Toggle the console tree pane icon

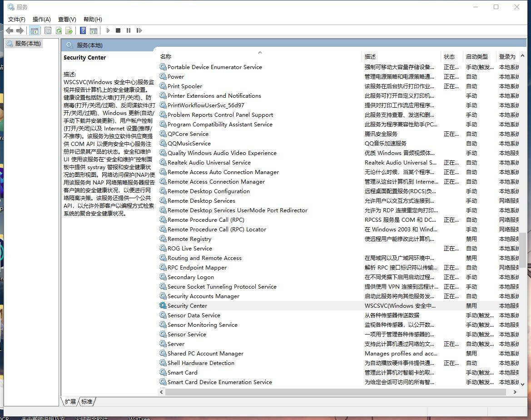(35, 30)
